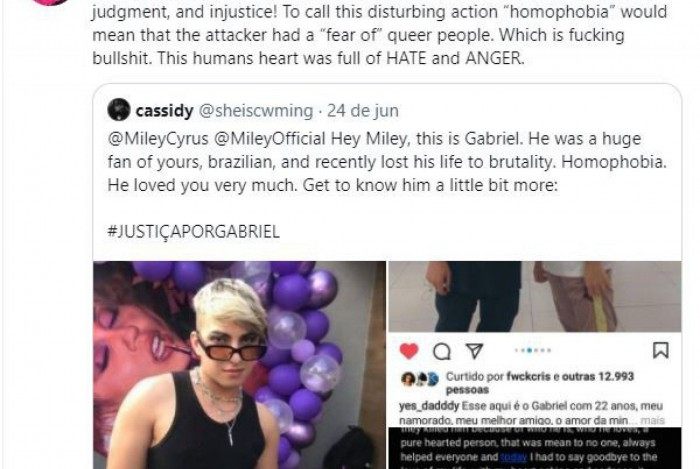
Task: Open the #JUSTIÇAPORGABRIEL hashtag
Action: click(194, 232)
